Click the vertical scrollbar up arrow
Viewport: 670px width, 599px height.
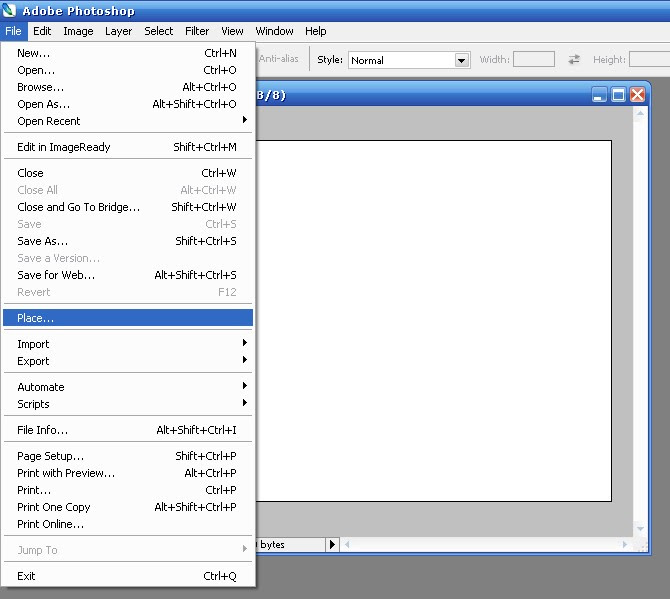coord(640,114)
